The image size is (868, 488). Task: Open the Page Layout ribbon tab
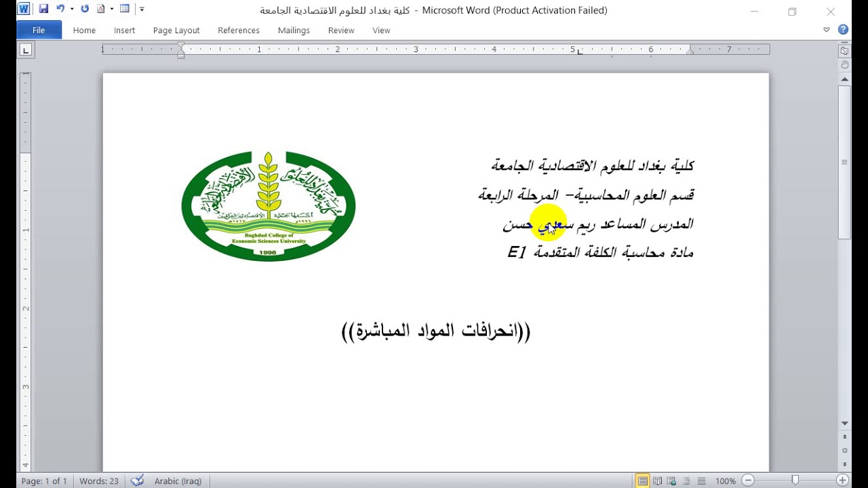click(x=176, y=30)
